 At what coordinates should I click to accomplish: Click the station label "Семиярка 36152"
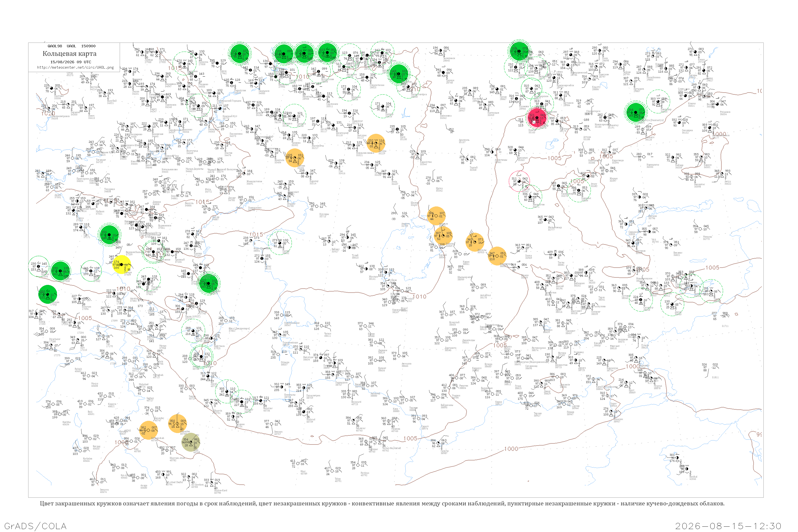(687, 132)
